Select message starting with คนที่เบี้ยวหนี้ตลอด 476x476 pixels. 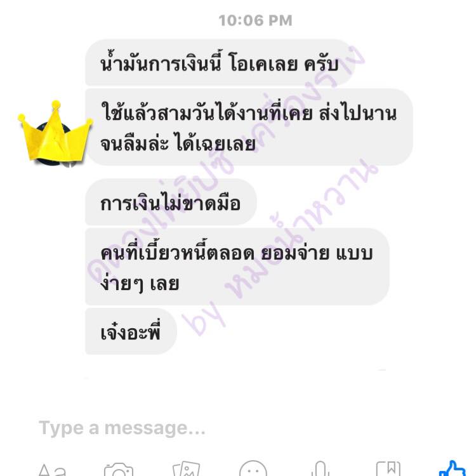tap(237, 267)
